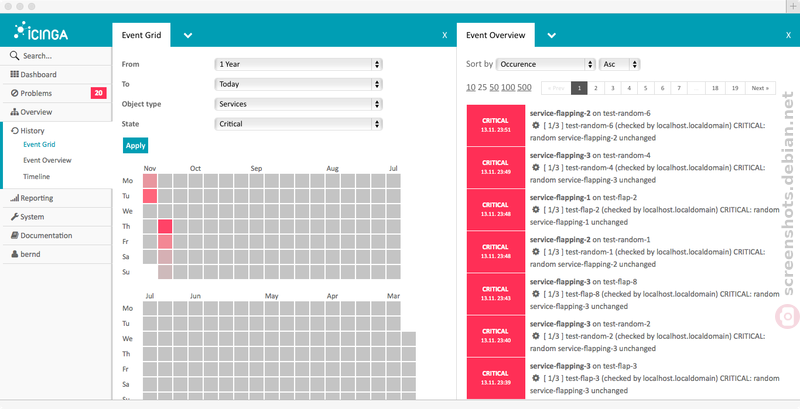Click the pink Friday grid cell
The height and width of the screenshot is (409, 800).
tap(165, 242)
